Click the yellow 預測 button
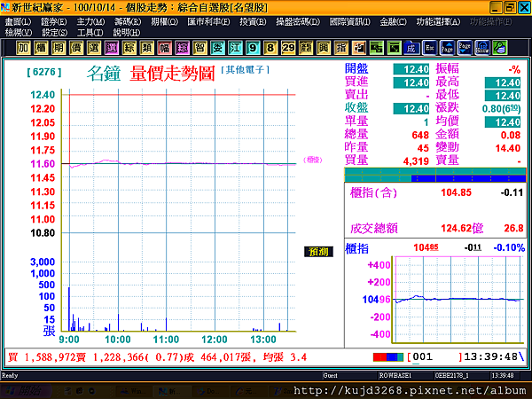Screen dimensions: 532x399 point(318,252)
